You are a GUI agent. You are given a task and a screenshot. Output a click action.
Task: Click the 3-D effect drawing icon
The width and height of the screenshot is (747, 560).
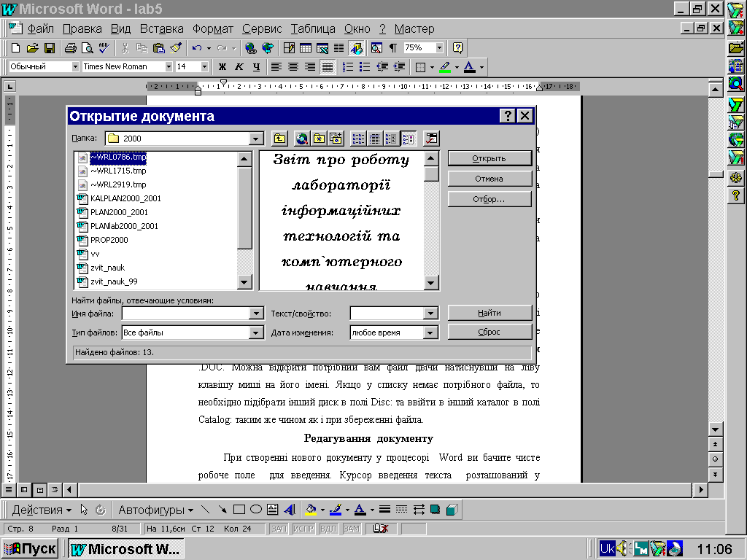point(452,510)
